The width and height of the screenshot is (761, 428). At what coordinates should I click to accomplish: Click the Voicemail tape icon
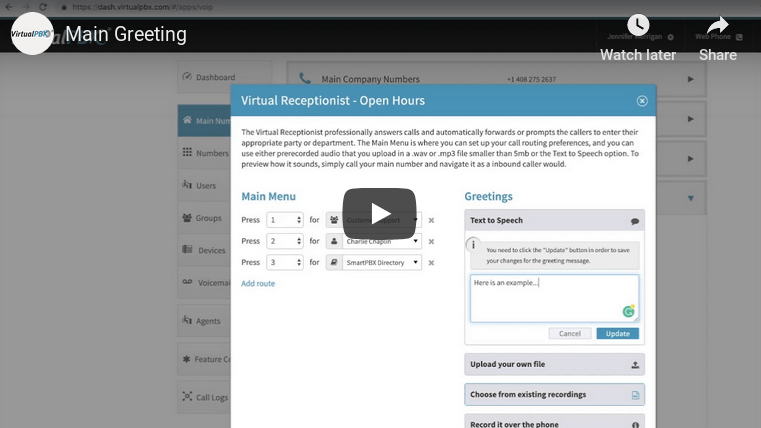[x=187, y=282]
